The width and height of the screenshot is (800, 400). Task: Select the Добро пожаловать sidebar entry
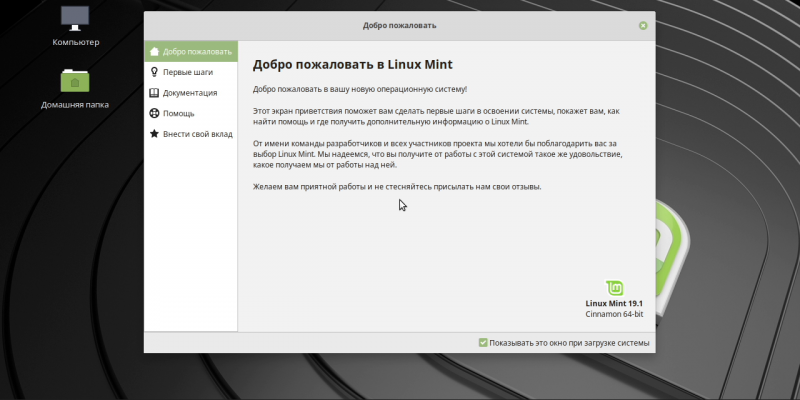(x=197, y=51)
